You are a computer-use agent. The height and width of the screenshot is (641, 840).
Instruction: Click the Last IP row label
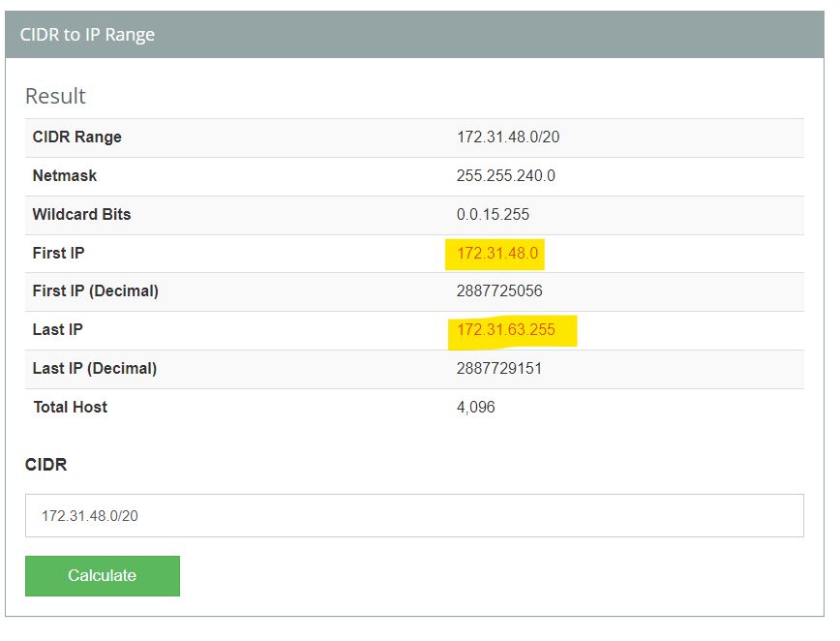pyautogui.click(x=58, y=329)
